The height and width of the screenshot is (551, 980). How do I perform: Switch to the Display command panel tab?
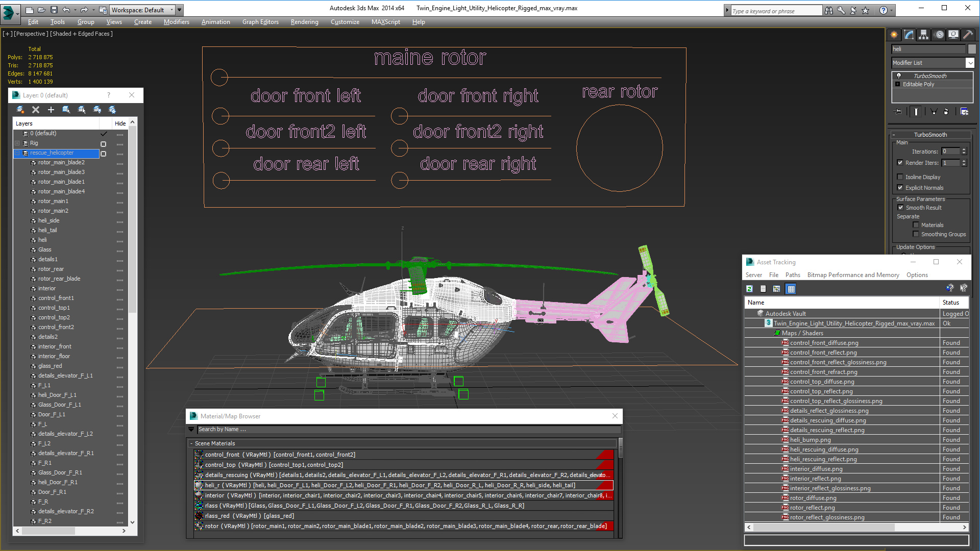(x=953, y=35)
